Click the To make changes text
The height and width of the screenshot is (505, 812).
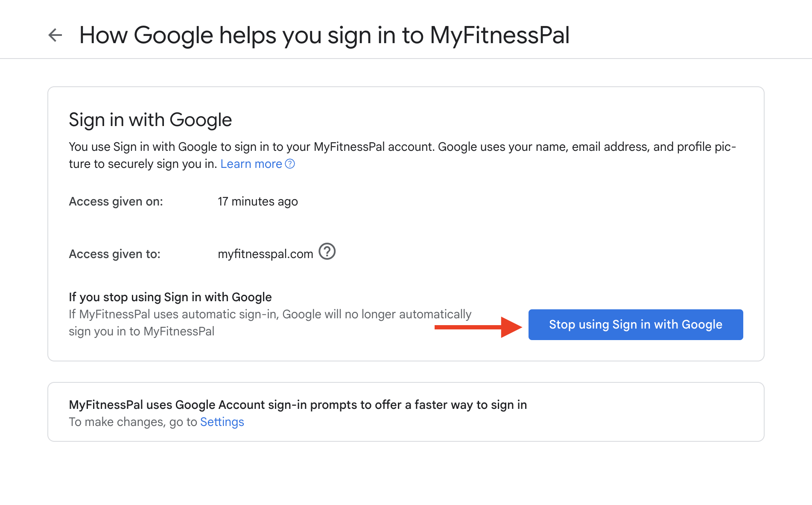point(133,422)
